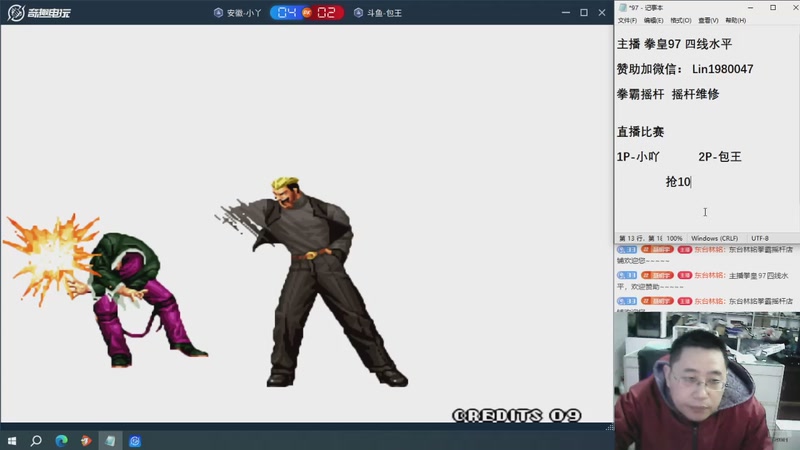800x450 pixels.
Task: Maximize the Notepad window
Action: point(773,8)
